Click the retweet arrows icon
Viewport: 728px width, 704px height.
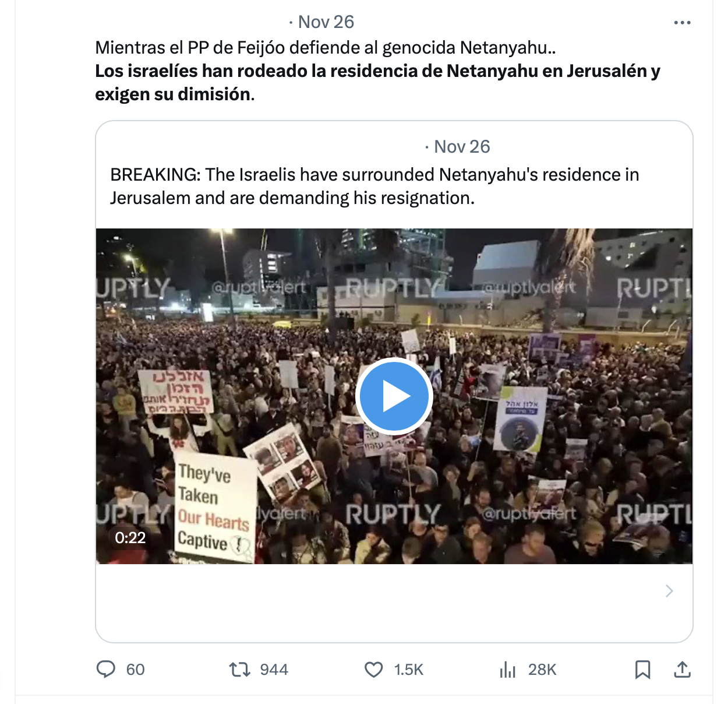point(239,670)
